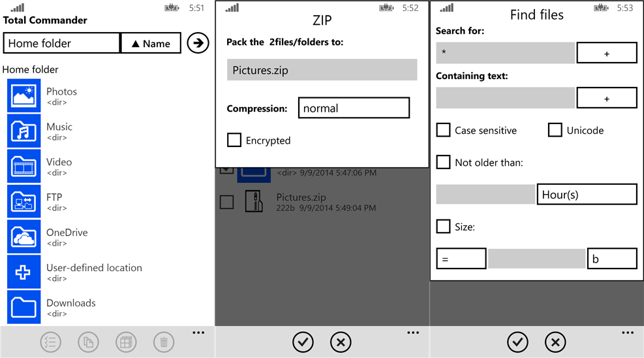Tap the User-defined location plus icon
Screen dimensions: 644x358
pos(24,272)
